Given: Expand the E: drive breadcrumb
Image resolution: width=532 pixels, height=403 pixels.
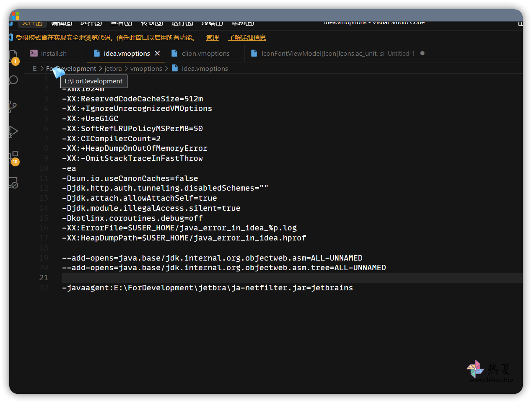Looking at the screenshot, I should pos(35,69).
